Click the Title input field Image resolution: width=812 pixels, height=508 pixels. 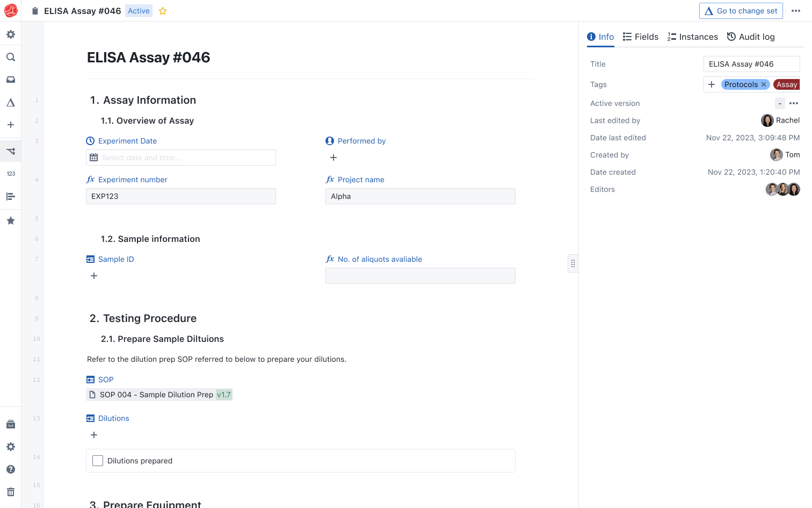751,64
